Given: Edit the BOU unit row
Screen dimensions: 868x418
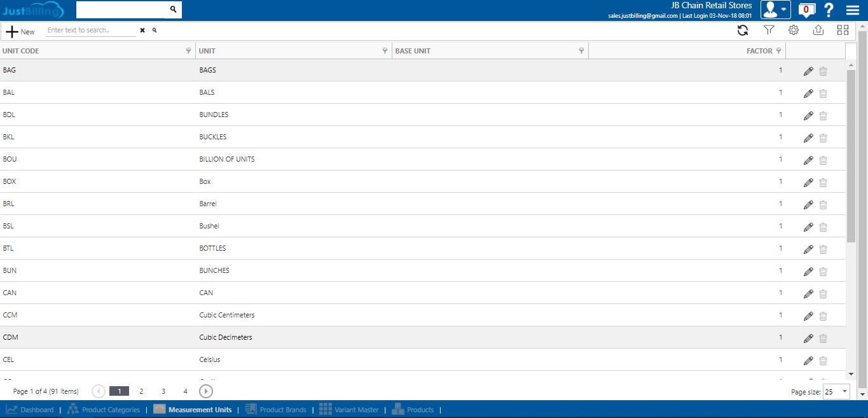Looking at the screenshot, I should [808, 160].
